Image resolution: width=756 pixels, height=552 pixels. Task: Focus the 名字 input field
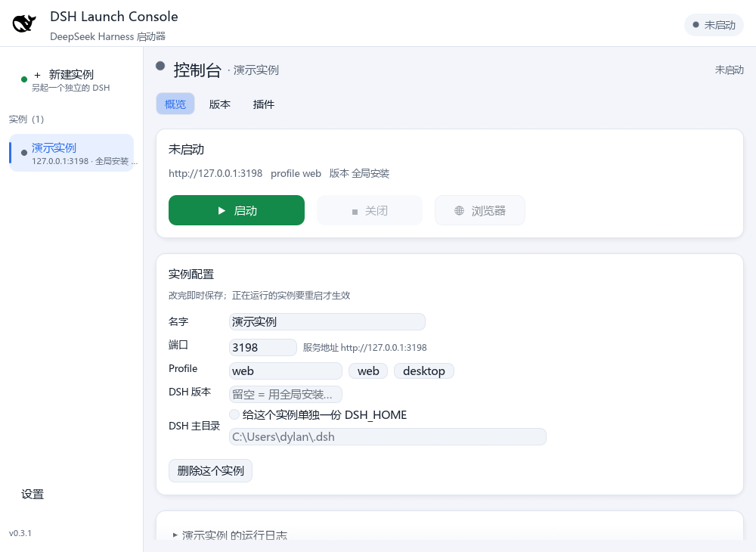click(x=327, y=321)
